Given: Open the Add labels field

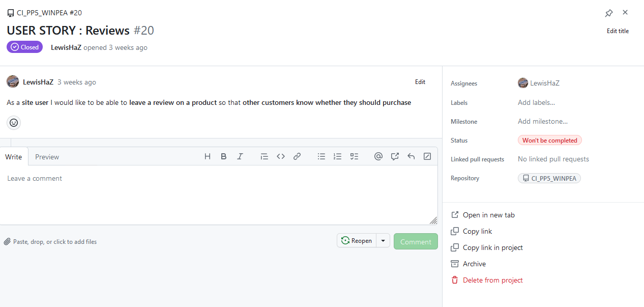Looking at the screenshot, I should pos(536,102).
